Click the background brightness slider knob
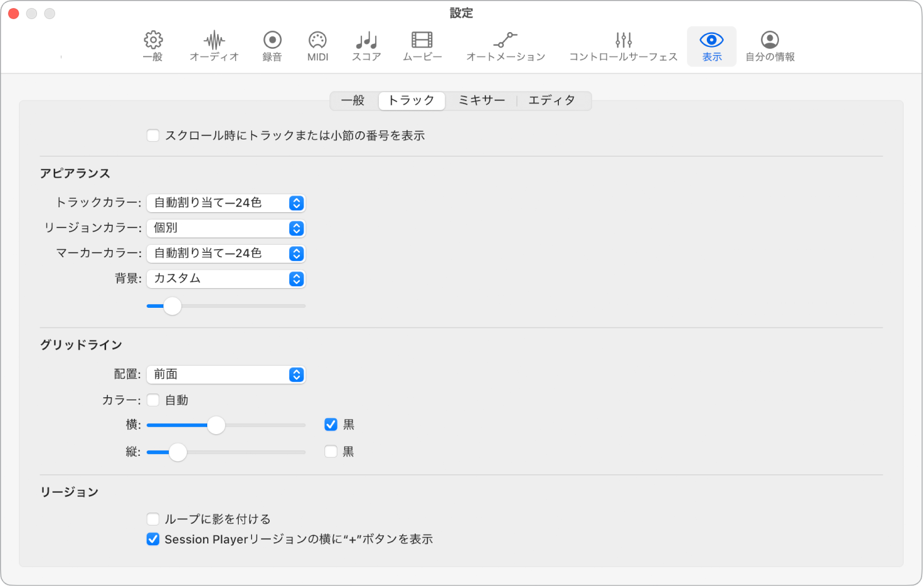 tap(172, 306)
